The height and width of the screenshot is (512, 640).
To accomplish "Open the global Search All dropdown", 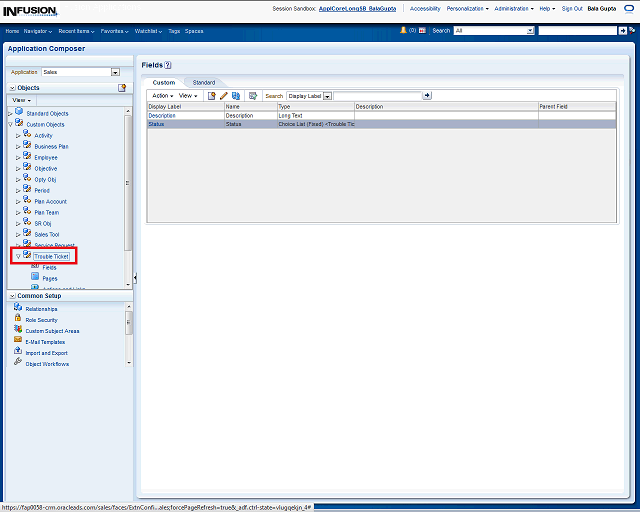I will (x=531, y=31).
